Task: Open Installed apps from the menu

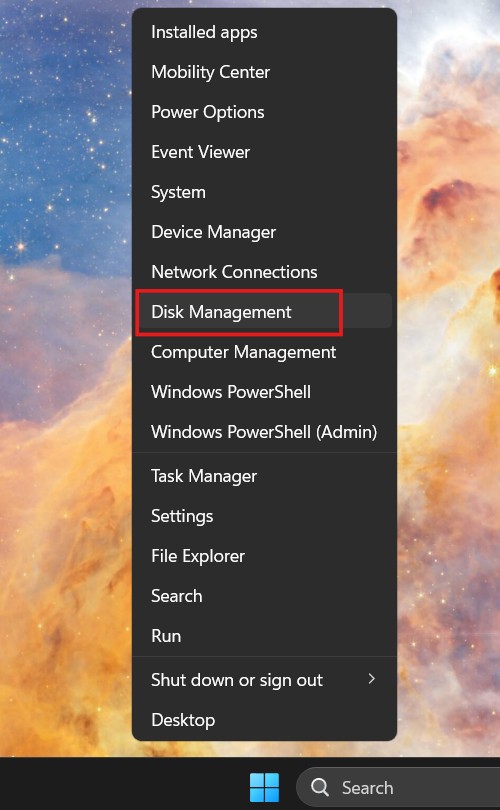Action: (264, 32)
